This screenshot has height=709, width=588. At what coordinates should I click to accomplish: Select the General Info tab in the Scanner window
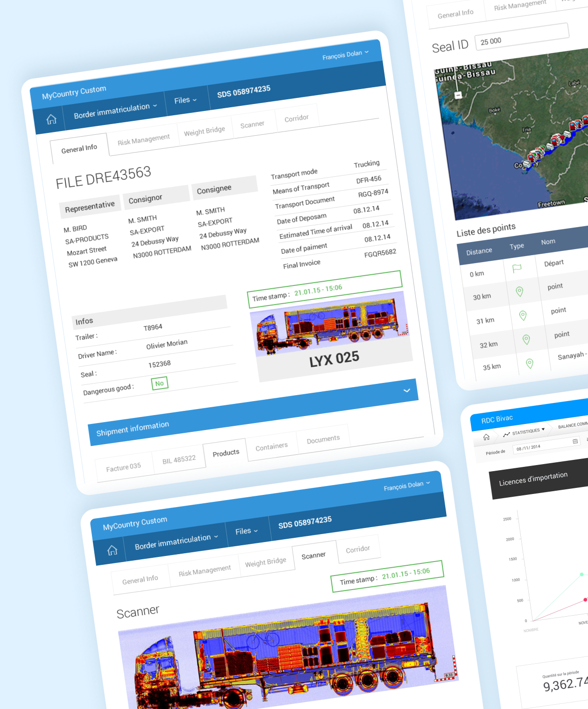140,579
